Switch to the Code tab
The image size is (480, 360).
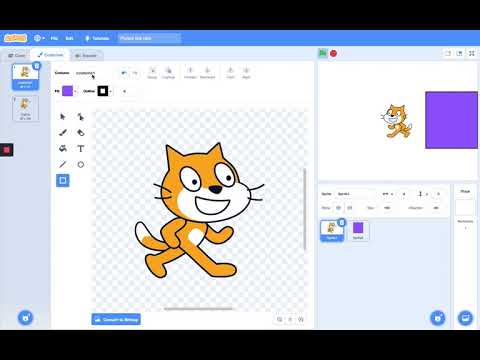pyautogui.click(x=17, y=55)
